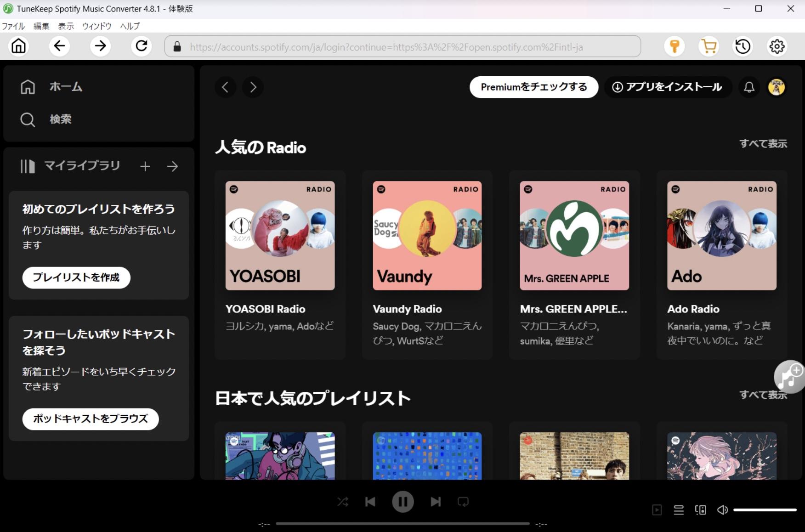Click the 'Vaundy Radio' title text
Viewport: 805px width, 532px height.
tap(408, 309)
